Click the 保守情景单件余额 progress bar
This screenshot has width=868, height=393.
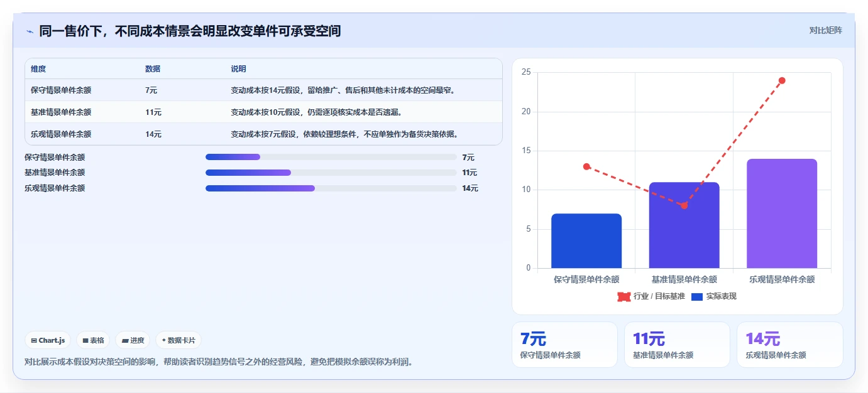point(331,157)
